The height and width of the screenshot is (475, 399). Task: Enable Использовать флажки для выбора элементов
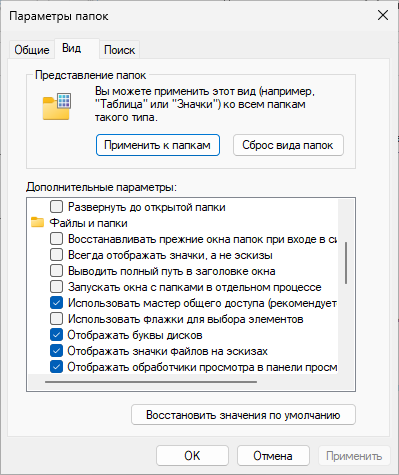coord(56,319)
